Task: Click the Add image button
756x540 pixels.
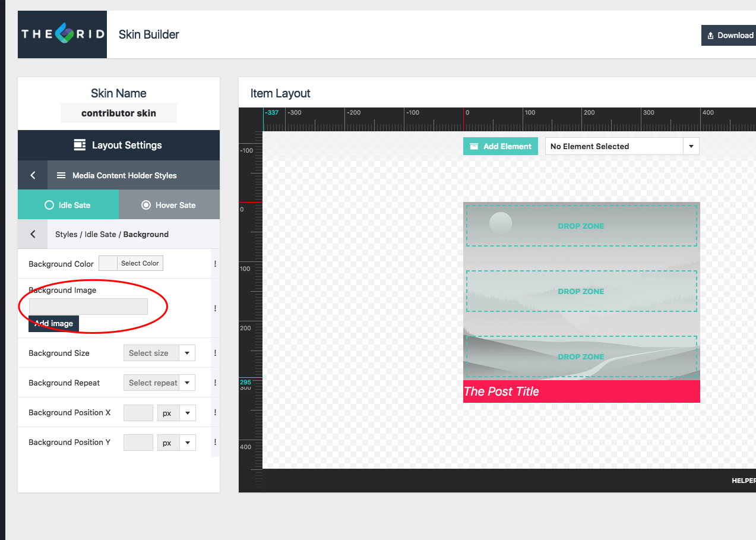Action: (53, 323)
